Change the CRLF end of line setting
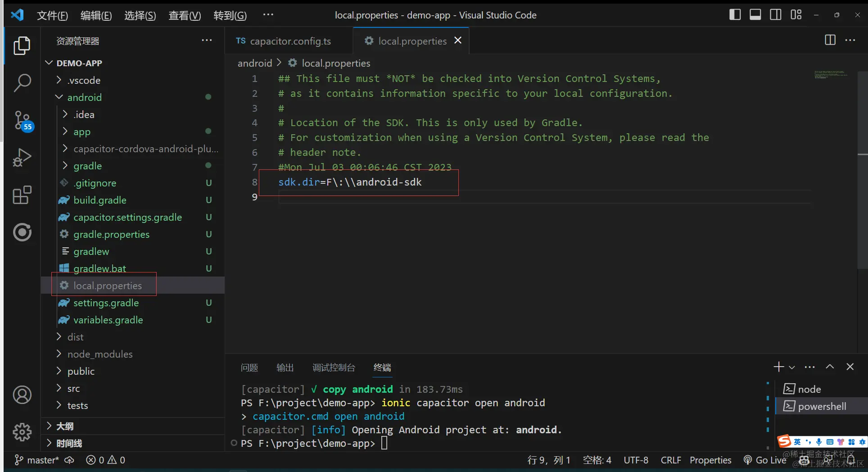Screen dimensions: 868x472 (x=671, y=460)
